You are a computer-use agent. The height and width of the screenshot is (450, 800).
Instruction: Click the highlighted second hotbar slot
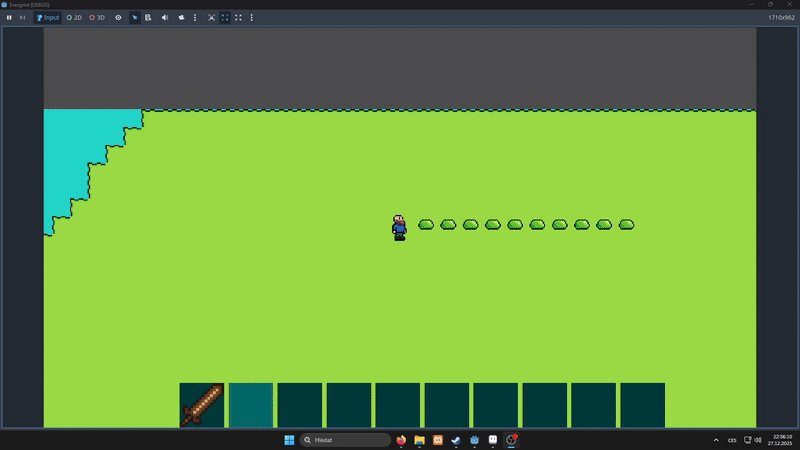click(250, 405)
